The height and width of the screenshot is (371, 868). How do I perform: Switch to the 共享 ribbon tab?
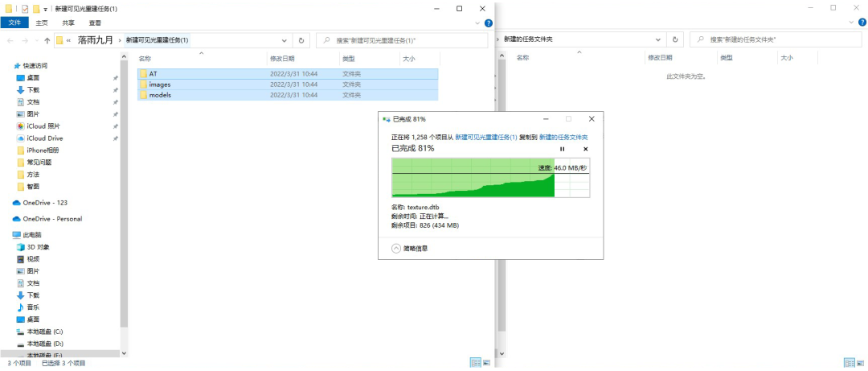point(68,23)
